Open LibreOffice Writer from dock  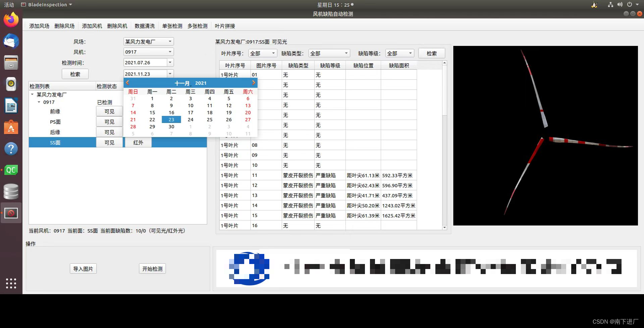(x=11, y=106)
